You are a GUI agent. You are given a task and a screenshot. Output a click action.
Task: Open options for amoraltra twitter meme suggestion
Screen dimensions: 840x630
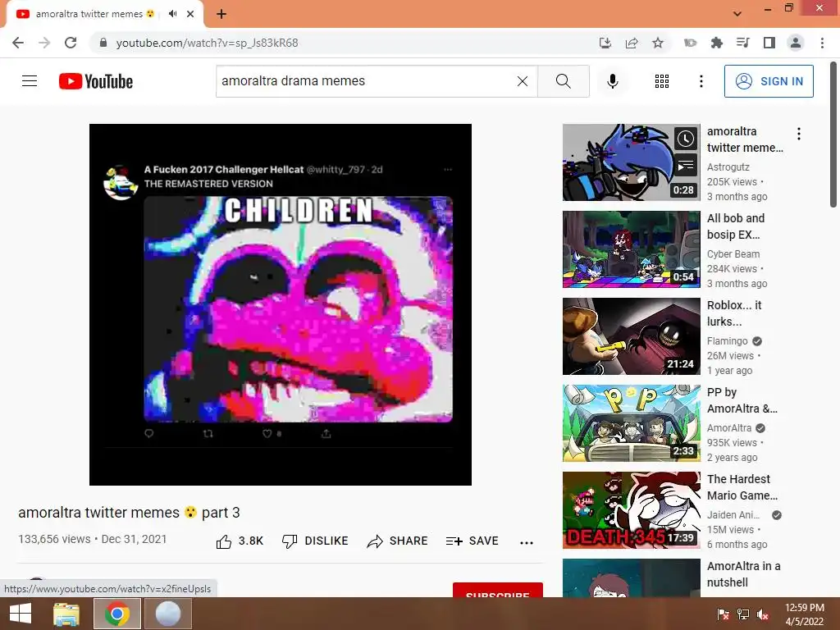(799, 134)
